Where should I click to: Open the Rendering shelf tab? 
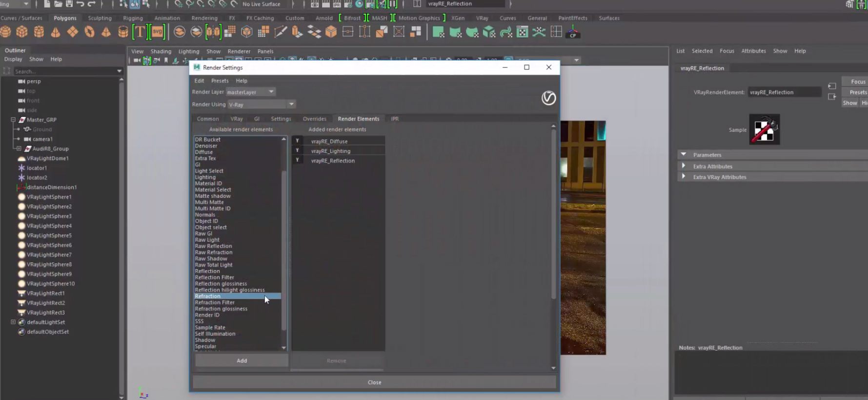pos(204,18)
